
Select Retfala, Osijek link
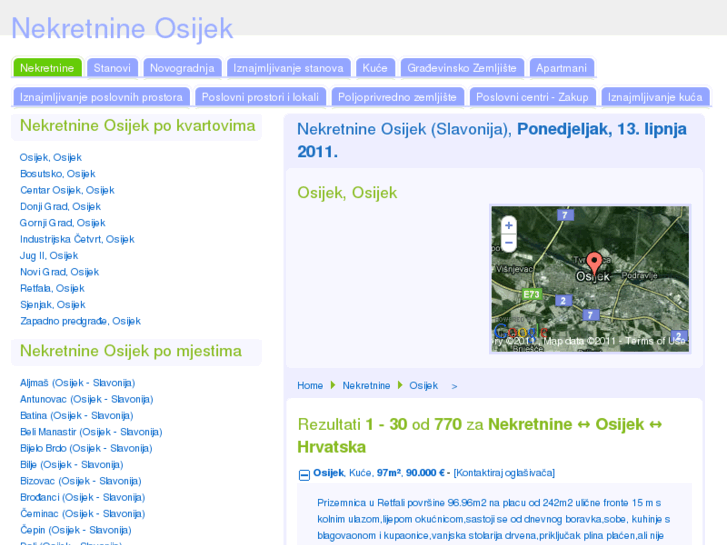pyautogui.click(x=52, y=289)
